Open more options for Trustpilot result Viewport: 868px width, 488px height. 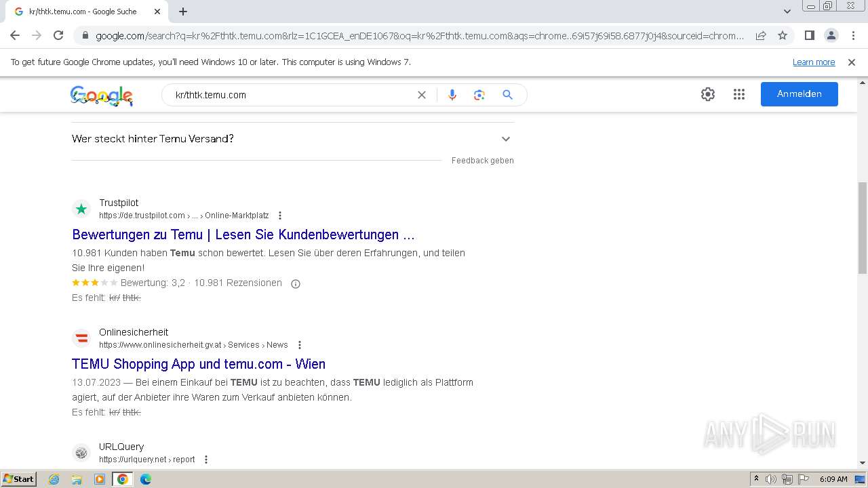coord(280,216)
